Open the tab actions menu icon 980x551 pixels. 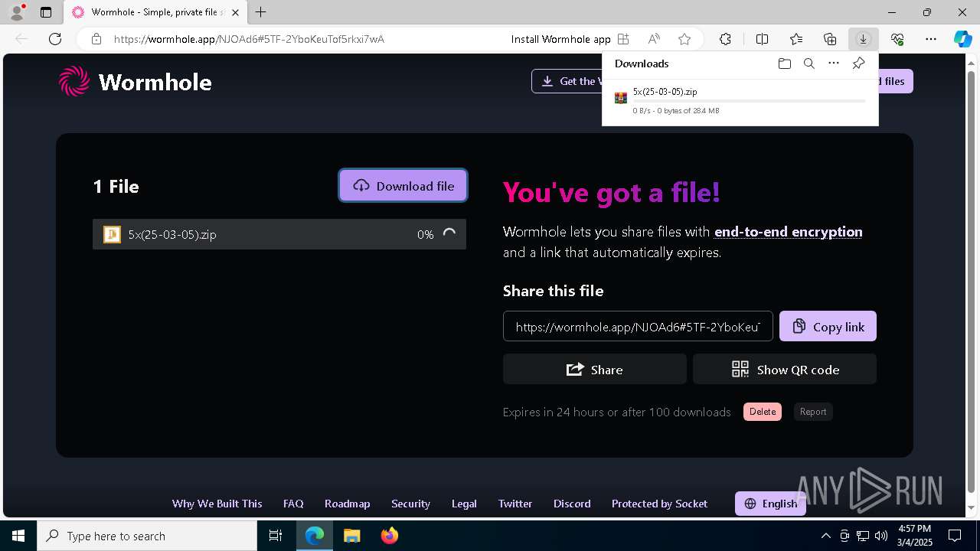pos(46,12)
